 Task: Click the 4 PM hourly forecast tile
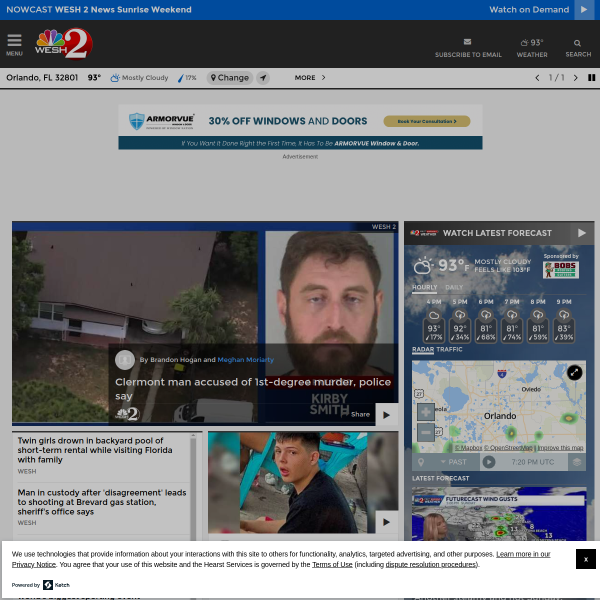coord(434,321)
